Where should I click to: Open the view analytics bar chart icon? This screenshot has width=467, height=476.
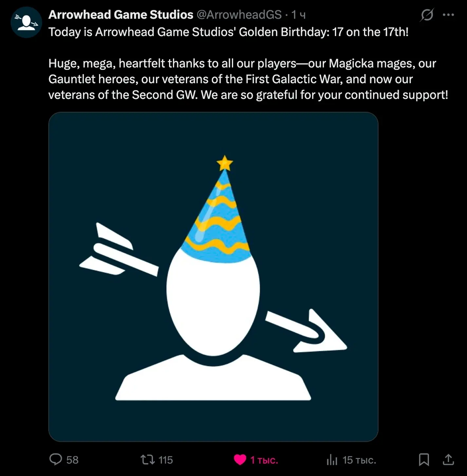click(332, 460)
